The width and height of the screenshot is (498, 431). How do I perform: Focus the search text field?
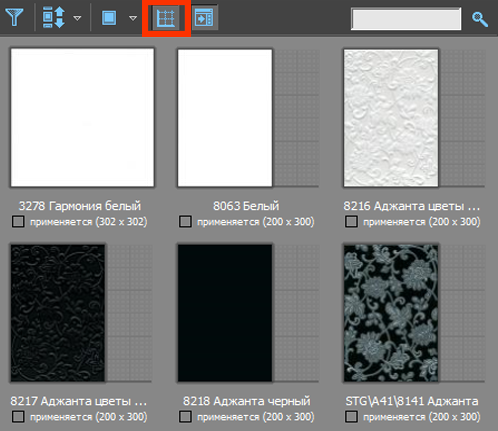pyautogui.click(x=406, y=19)
